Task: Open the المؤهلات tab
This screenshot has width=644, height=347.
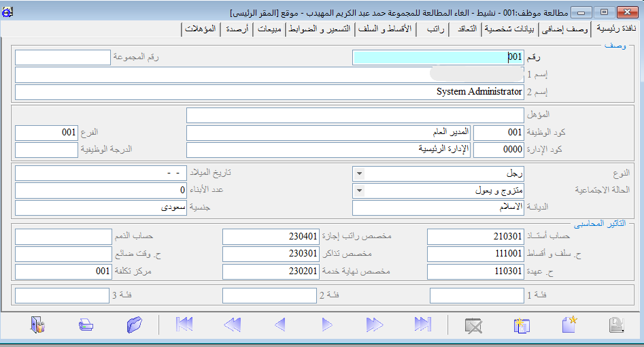Action: (x=201, y=29)
